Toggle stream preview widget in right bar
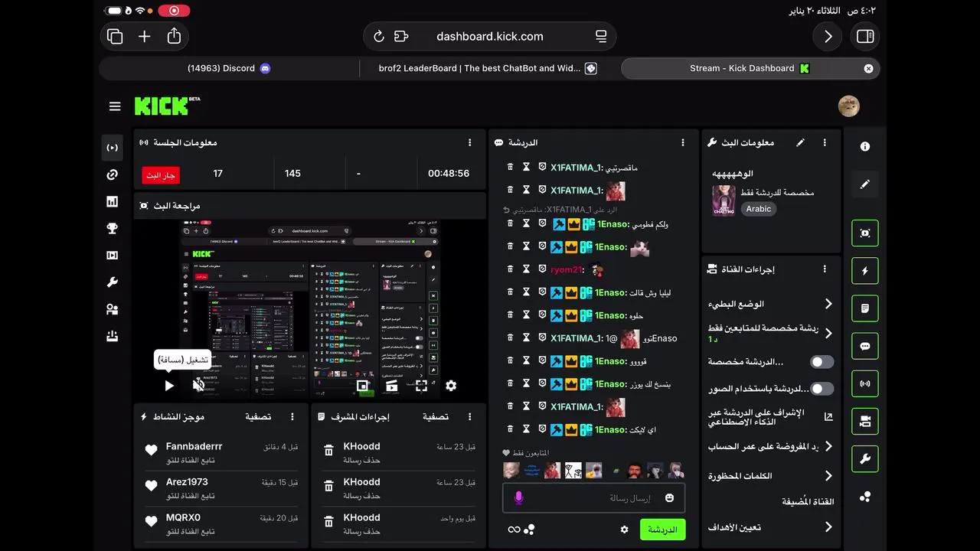 tap(865, 233)
